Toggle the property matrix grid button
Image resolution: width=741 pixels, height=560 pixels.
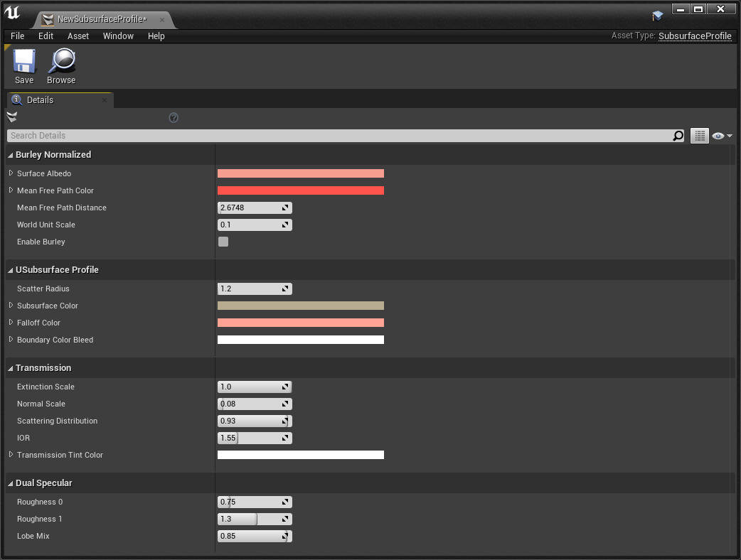point(700,136)
